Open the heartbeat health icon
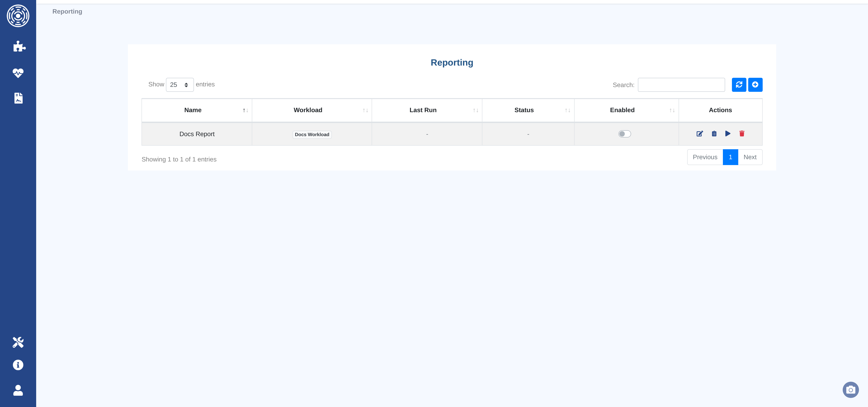Image resolution: width=868 pixels, height=407 pixels. [x=18, y=73]
